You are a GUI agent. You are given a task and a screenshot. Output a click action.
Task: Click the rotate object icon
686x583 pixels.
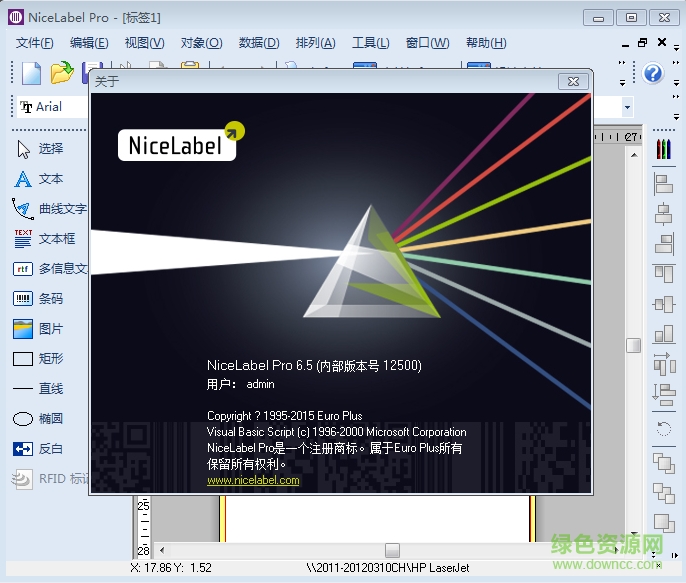point(663,429)
